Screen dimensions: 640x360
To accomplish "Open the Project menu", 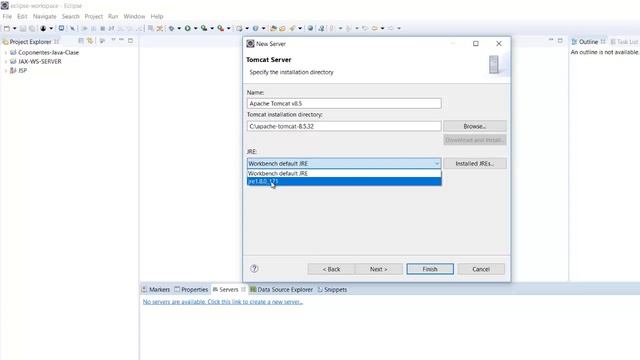I will pyautogui.click(x=93, y=16).
